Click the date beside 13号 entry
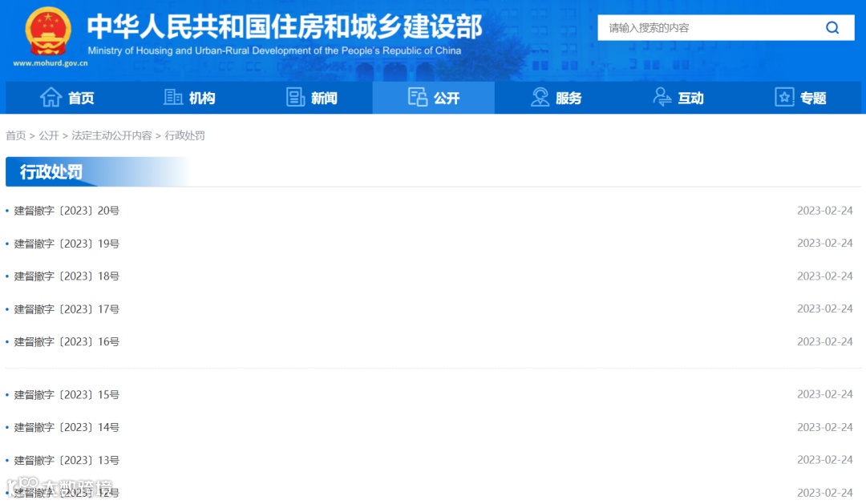The image size is (866, 504). [x=824, y=460]
